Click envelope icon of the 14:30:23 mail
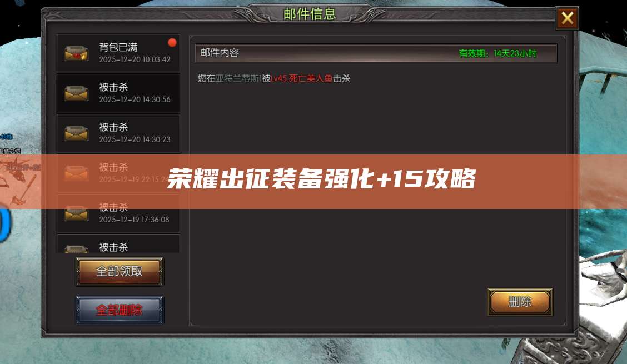The width and height of the screenshot is (627, 364). (76, 133)
